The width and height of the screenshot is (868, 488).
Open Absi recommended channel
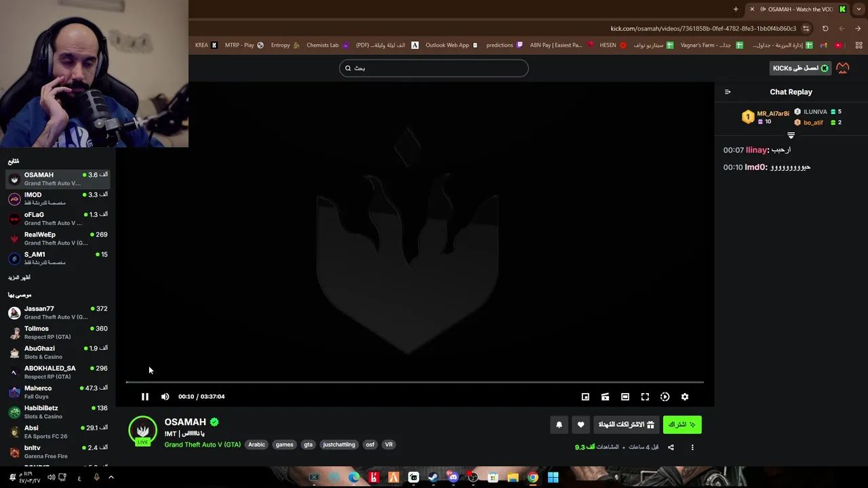pyautogui.click(x=58, y=432)
